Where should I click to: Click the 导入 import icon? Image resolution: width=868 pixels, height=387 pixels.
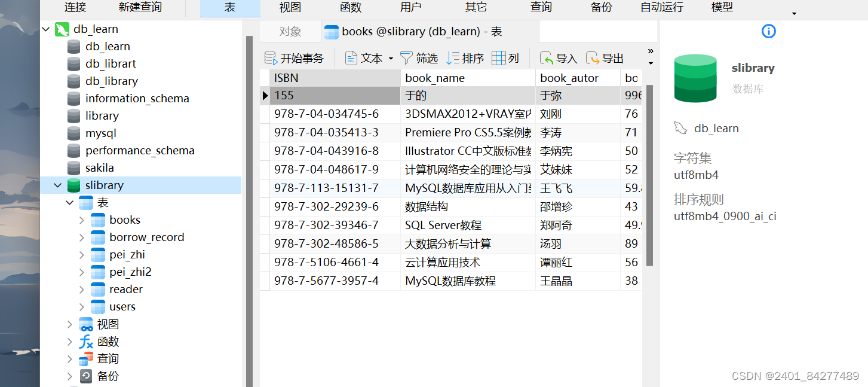click(x=558, y=57)
